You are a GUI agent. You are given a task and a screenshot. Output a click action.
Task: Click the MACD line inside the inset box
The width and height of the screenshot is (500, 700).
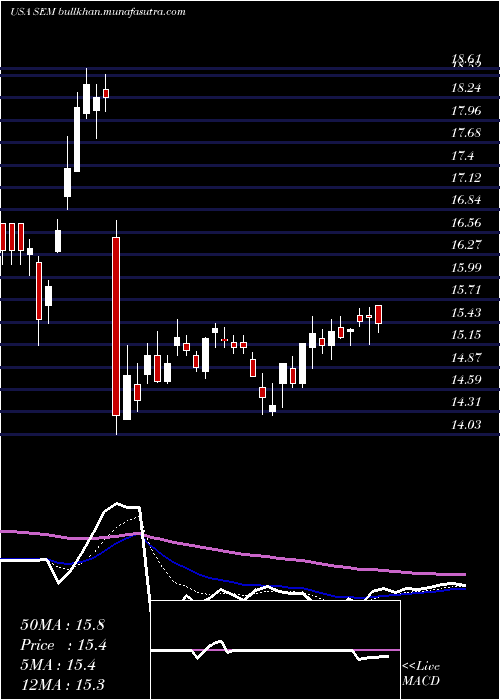[270, 651]
